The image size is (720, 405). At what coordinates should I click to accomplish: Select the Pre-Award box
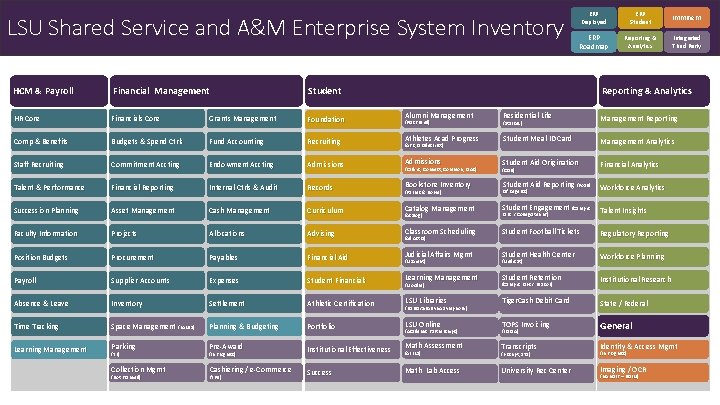[x=254, y=349]
